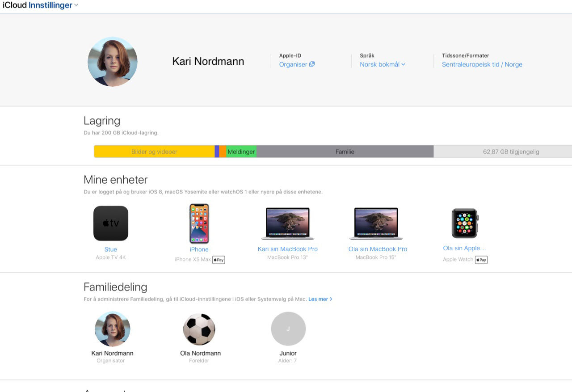Click the Alder: 7 label
The width and height of the screenshot is (572, 392).
(288, 361)
